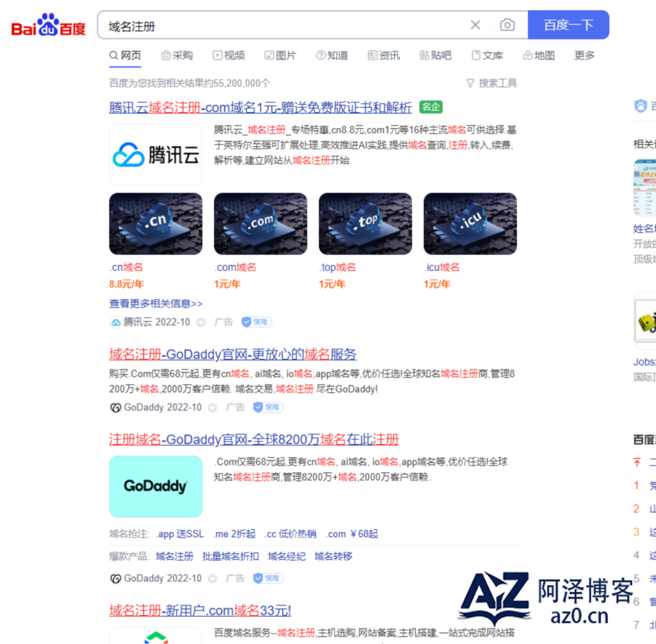Expand dropdown arrow under 全球8200万域名 result
The width and height of the screenshot is (656, 644).
213,578
